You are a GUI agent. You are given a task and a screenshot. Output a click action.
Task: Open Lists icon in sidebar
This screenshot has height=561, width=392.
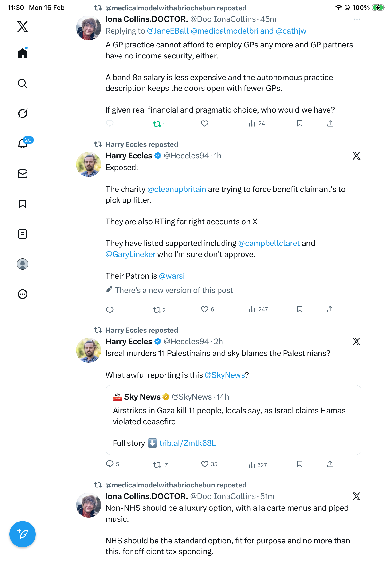(x=23, y=234)
